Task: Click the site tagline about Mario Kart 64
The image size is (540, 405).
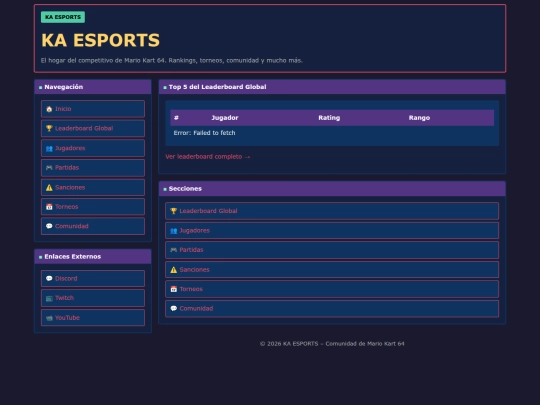Action: [172, 61]
